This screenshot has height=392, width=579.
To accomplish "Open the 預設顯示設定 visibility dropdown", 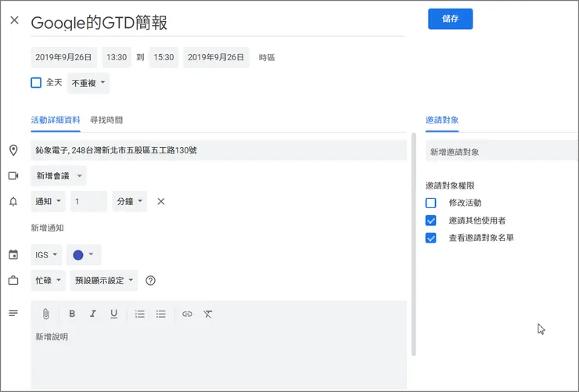I will click(104, 281).
